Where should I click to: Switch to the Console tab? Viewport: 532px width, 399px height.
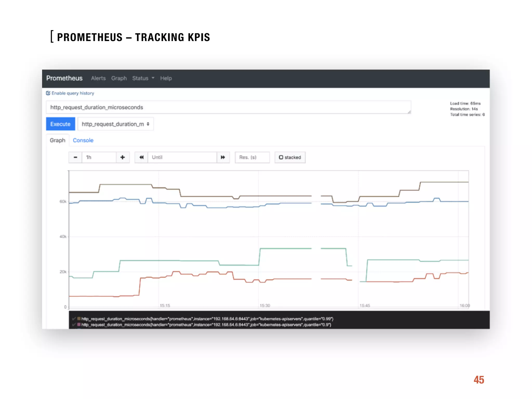[83, 140]
